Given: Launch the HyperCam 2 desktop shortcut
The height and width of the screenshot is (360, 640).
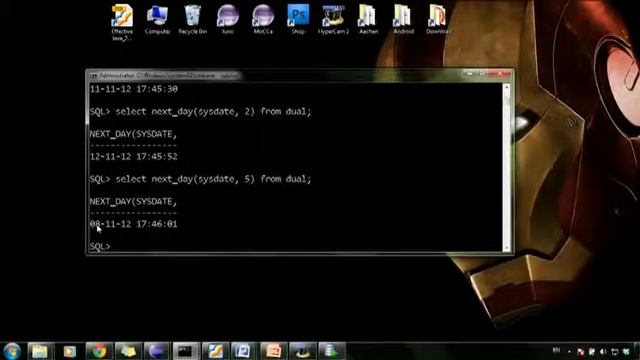Looking at the screenshot, I should (x=333, y=19).
